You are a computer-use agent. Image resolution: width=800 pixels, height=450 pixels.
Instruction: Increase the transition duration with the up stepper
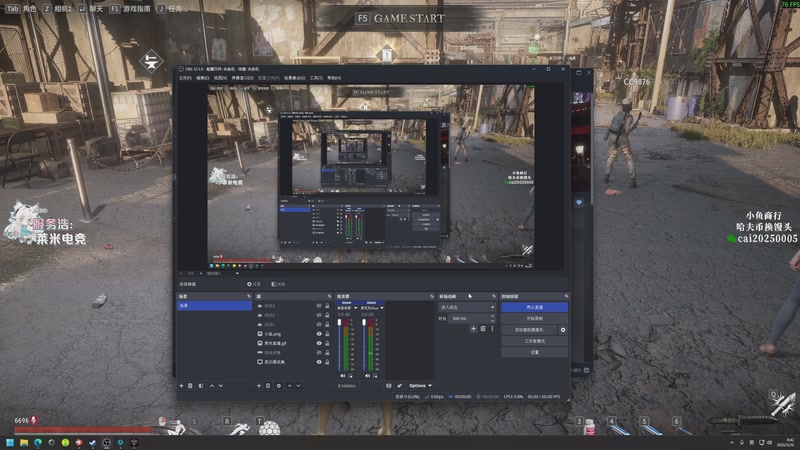point(492,316)
